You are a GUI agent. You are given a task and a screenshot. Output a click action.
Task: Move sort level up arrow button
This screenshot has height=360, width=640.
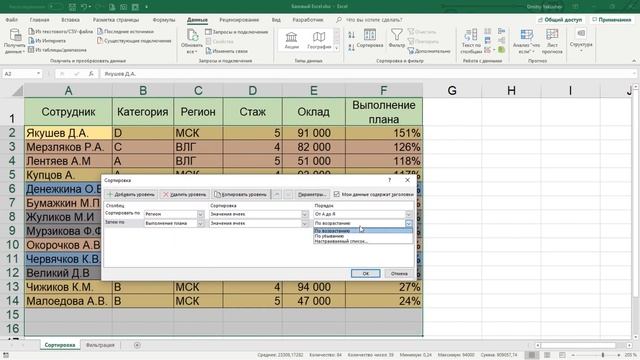(277, 194)
